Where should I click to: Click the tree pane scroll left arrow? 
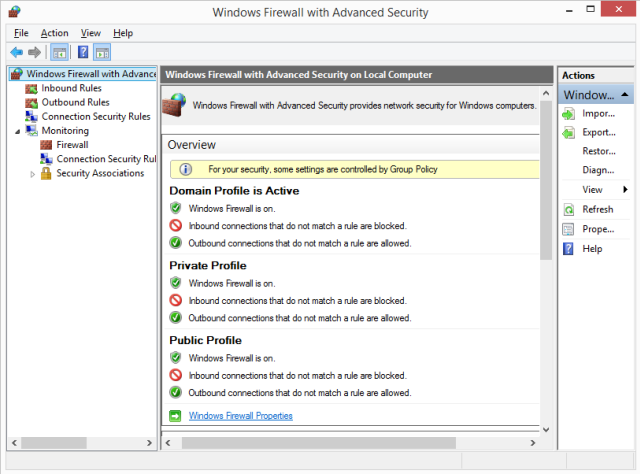coord(14,443)
